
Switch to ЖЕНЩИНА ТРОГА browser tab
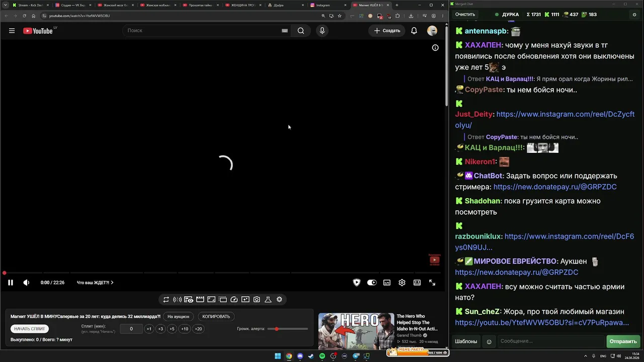[x=243, y=5]
